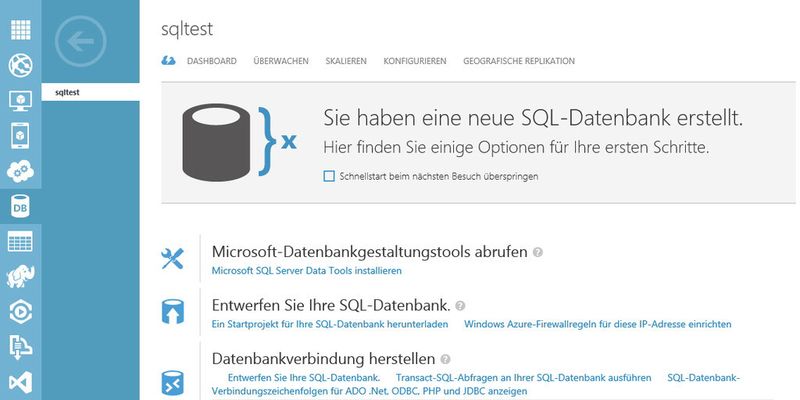Open the Virtual Machines monitor icon
This screenshot has width=800, height=400.
point(20,101)
